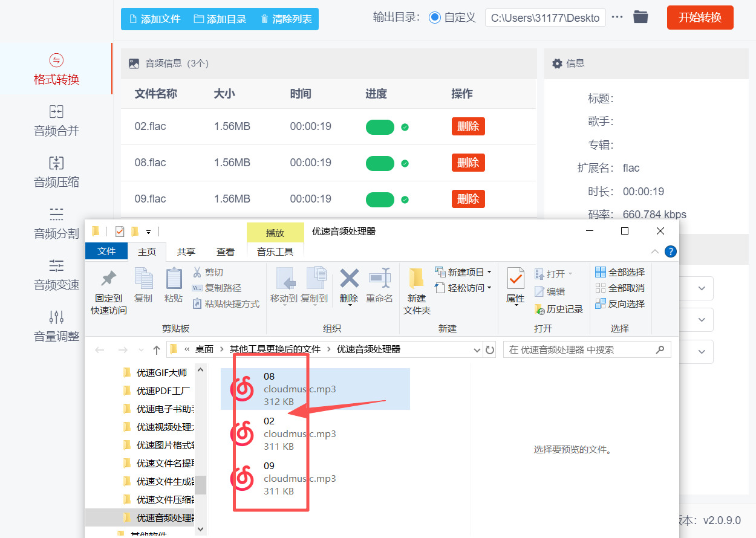Open the 音频合并 tool
The height and width of the screenshot is (538, 756).
(x=56, y=120)
